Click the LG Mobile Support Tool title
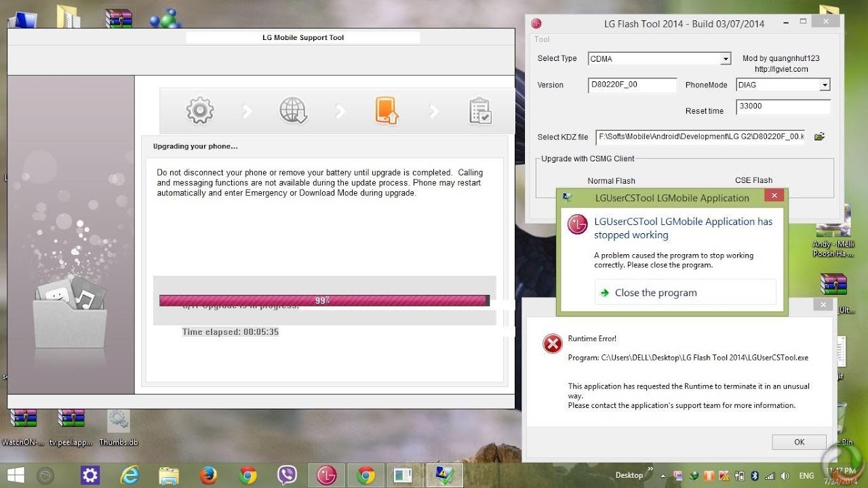 tap(303, 37)
